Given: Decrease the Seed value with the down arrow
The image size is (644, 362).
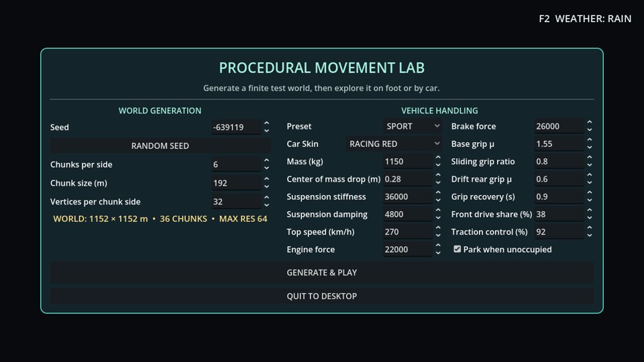Looking at the screenshot, I should point(266,131).
